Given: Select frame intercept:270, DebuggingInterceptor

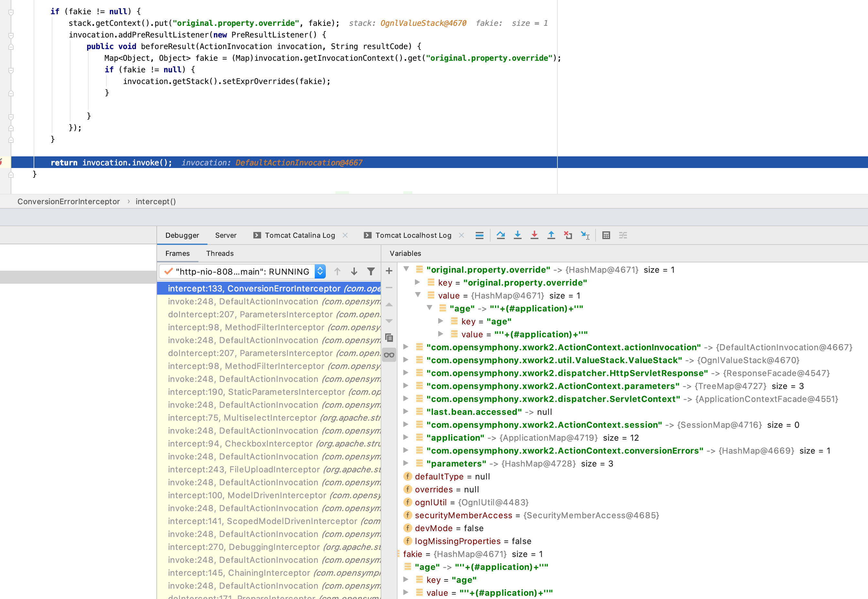Looking at the screenshot, I should [x=269, y=547].
